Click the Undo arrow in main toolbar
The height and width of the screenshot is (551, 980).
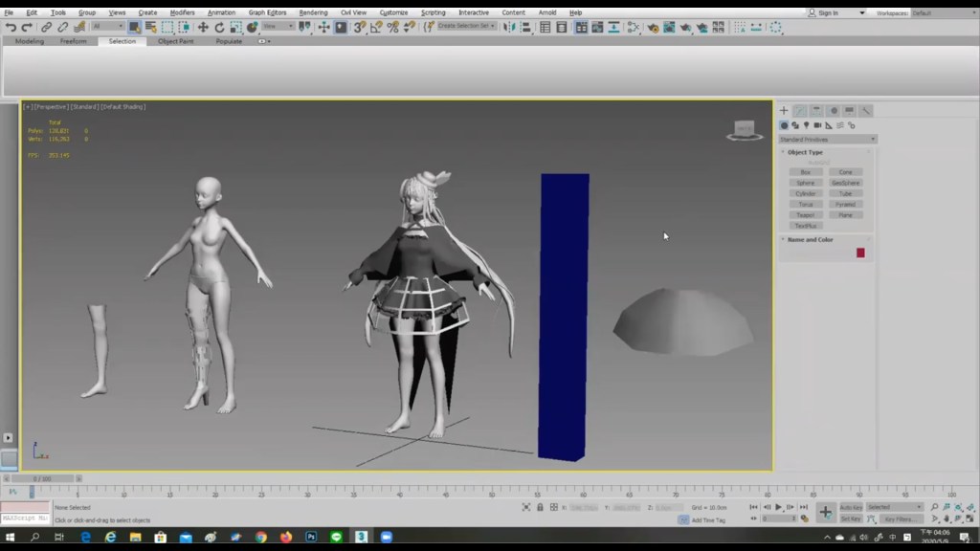(x=11, y=28)
